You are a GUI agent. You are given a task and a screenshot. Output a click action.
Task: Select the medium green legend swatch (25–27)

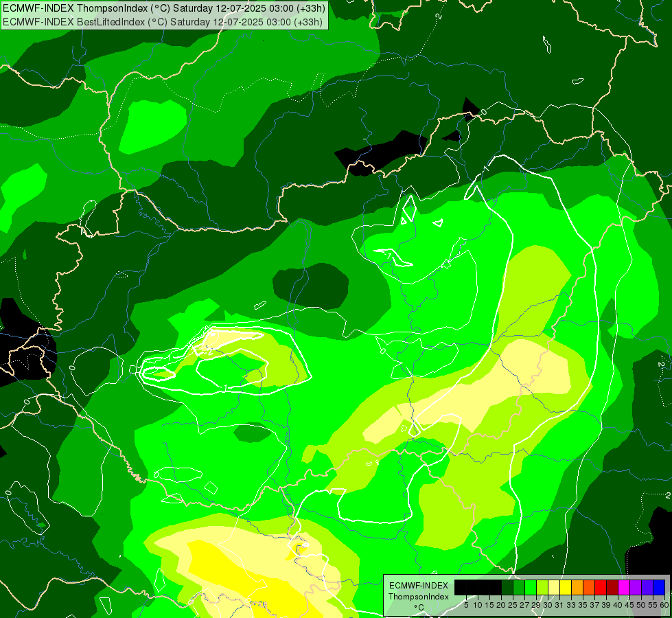point(519,587)
